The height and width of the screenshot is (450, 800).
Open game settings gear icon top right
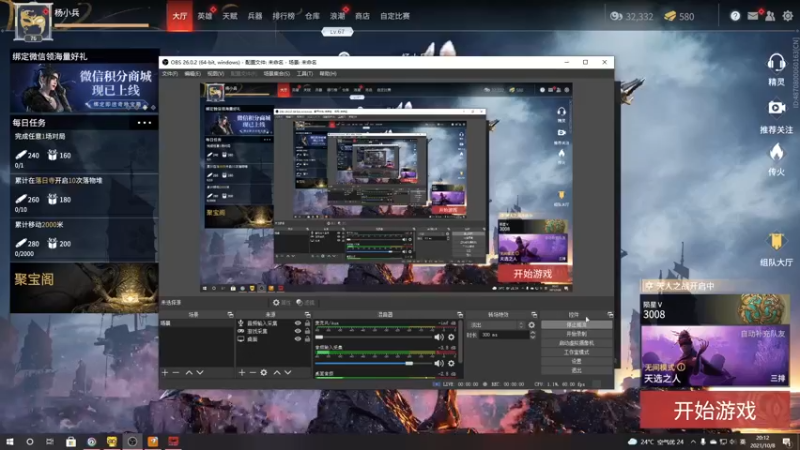coord(788,16)
